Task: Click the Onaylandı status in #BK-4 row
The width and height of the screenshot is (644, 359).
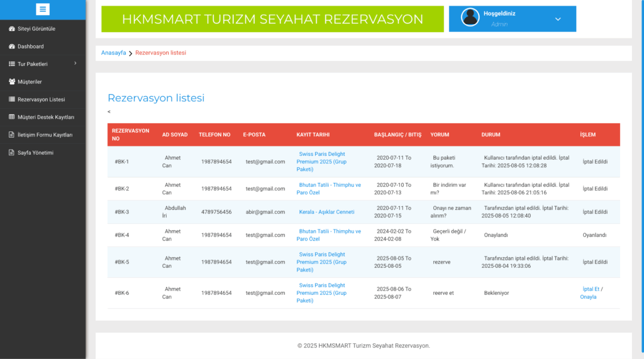Action: click(496, 235)
